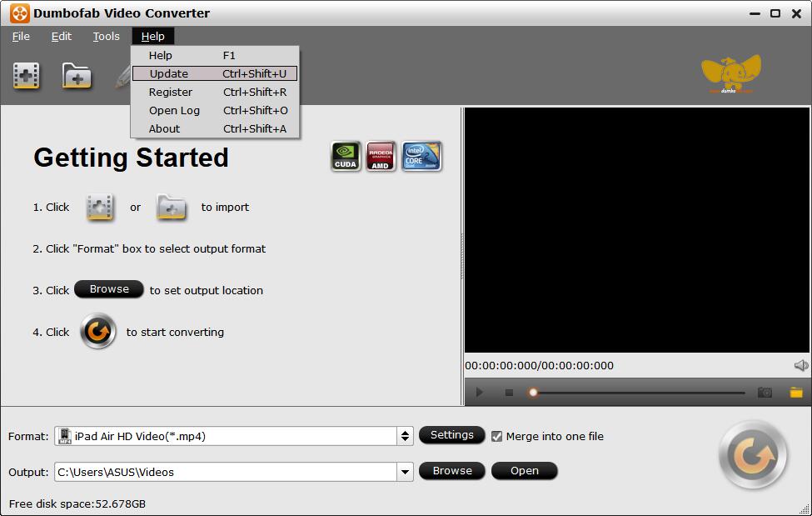
Task: Take a snapshot with the camera icon
Action: click(765, 392)
